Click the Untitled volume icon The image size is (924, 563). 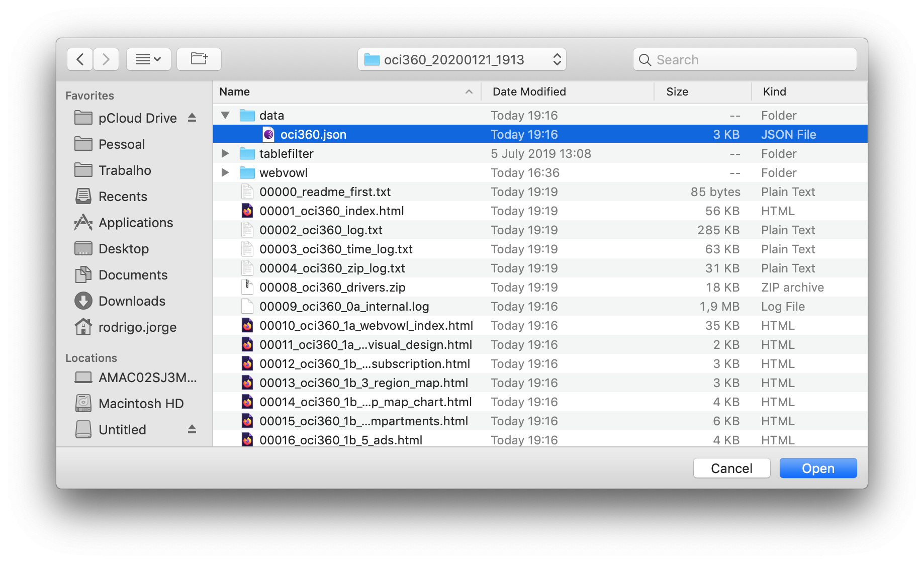[x=83, y=429]
